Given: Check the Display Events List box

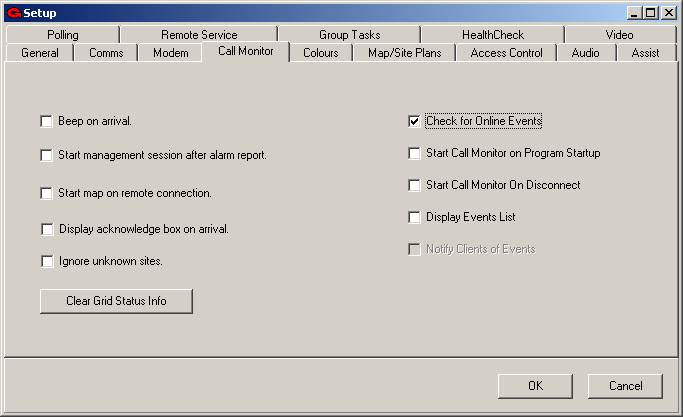Looking at the screenshot, I should point(414,217).
